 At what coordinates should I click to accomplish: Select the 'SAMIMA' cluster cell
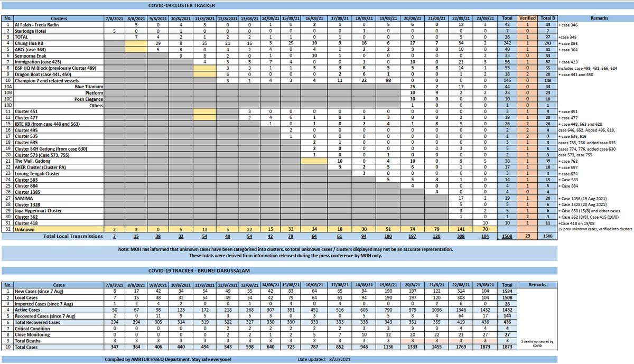58,199
